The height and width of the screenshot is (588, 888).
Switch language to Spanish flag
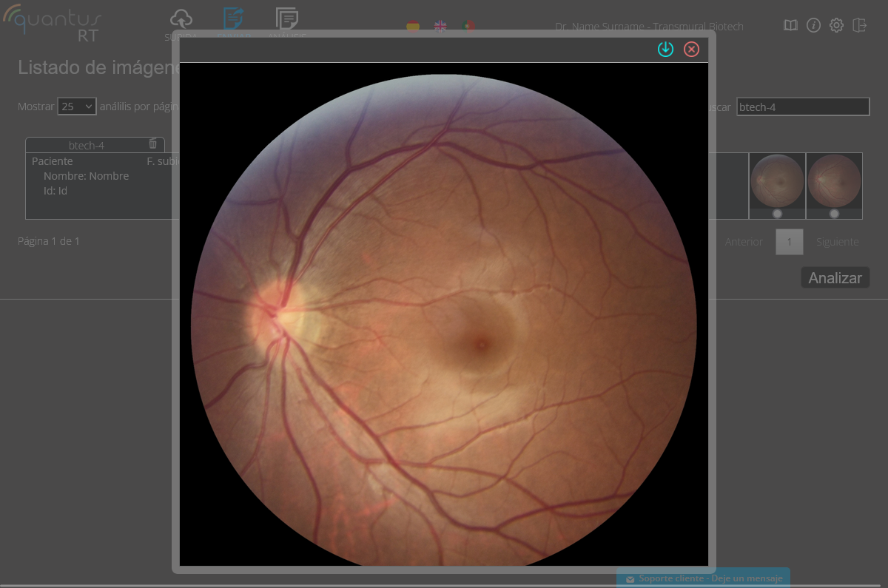click(413, 27)
